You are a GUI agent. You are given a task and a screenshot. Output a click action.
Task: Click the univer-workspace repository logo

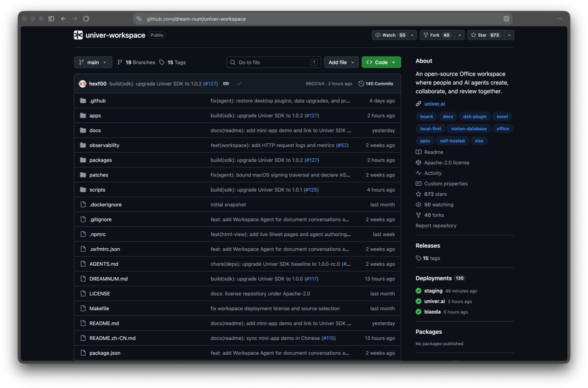(x=78, y=35)
